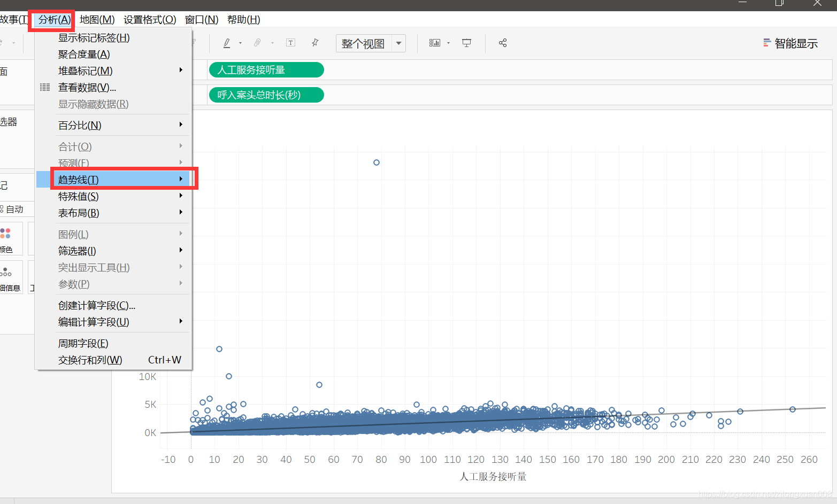Click the 10K y-axis label
This screenshot has width=837, height=504.
[148, 377]
